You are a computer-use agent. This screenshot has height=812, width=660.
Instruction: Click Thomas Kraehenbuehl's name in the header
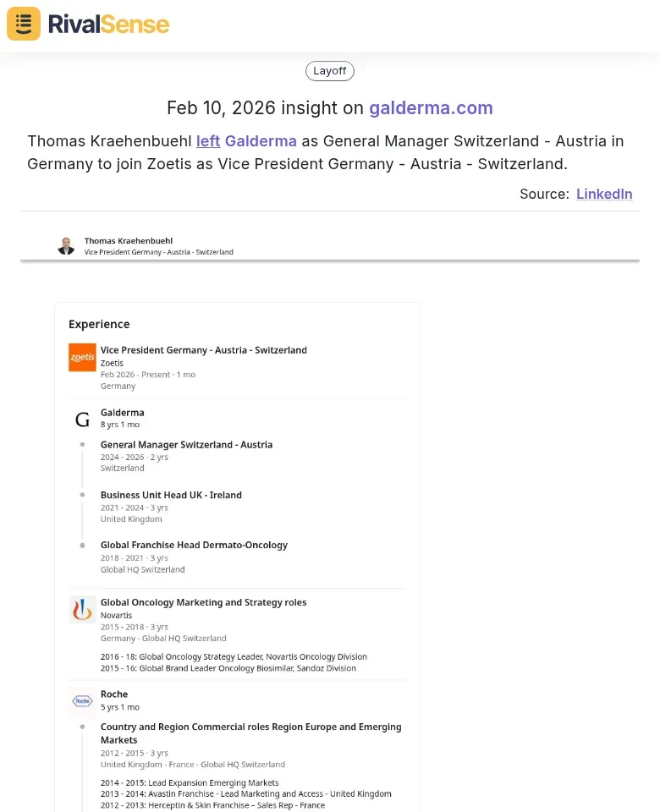[x=128, y=240]
